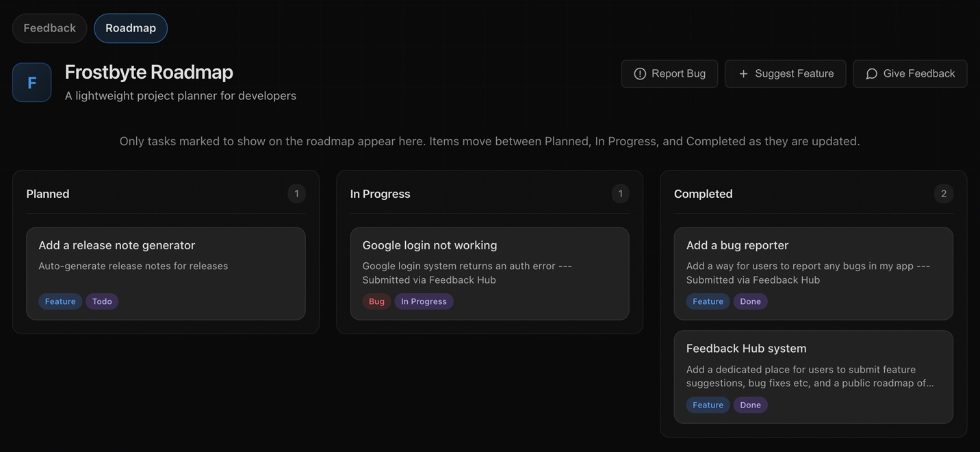Click the alert circle icon in Report Bug
980x452 pixels.
coord(640,73)
